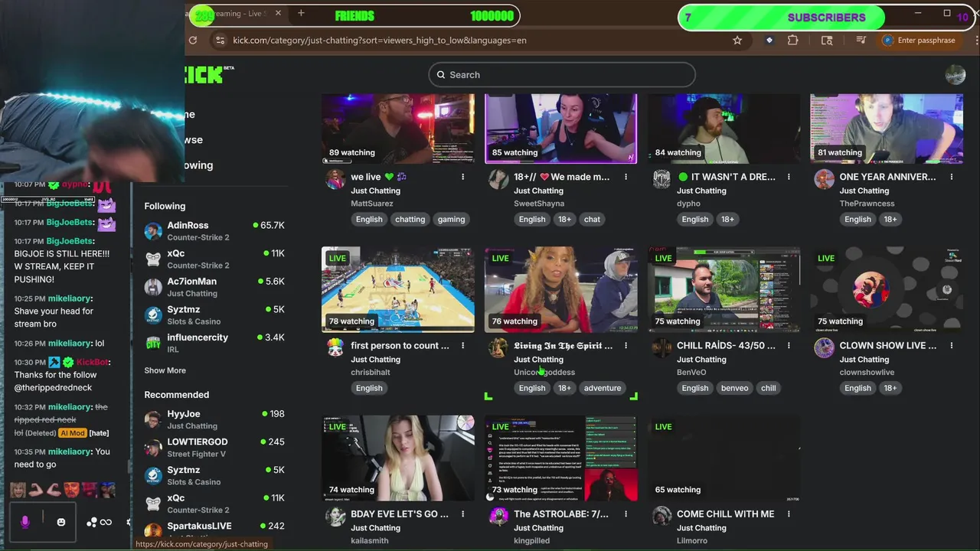Open the media control icon in browser toolbar
Viewport: 980px width, 551px height.
click(861, 41)
